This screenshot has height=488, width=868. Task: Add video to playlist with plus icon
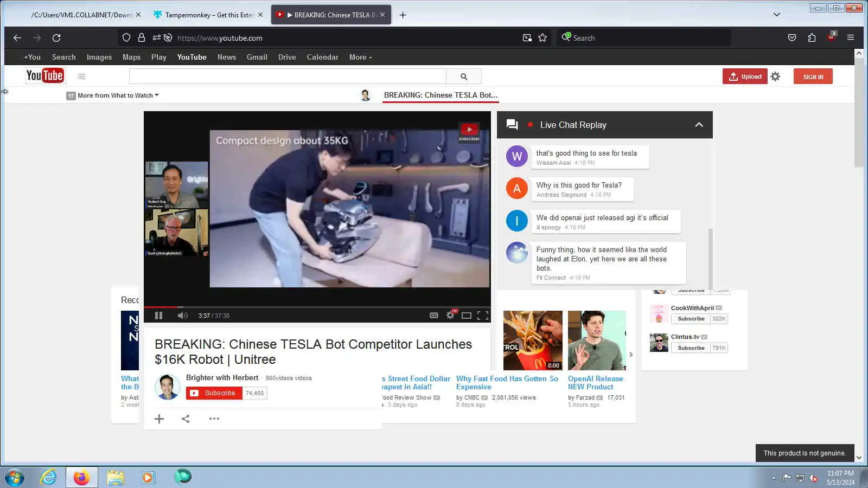159,419
